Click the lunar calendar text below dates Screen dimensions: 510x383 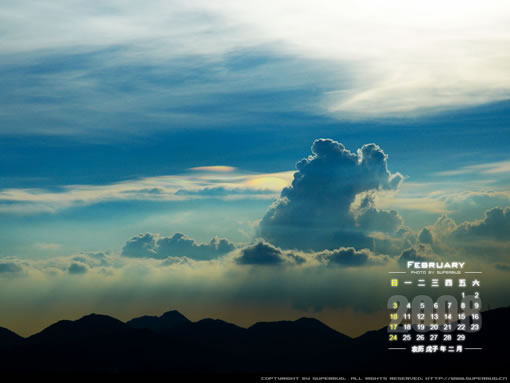pyautogui.click(x=437, y=349)
